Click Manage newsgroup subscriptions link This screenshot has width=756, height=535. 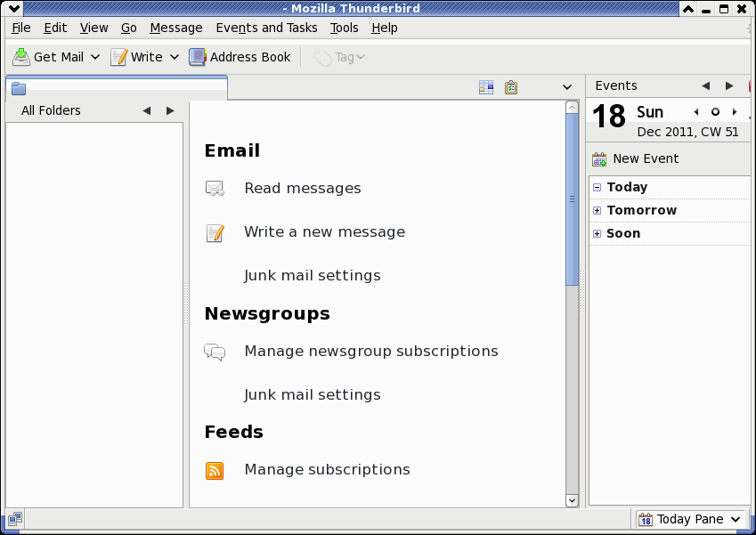(371, 351)
